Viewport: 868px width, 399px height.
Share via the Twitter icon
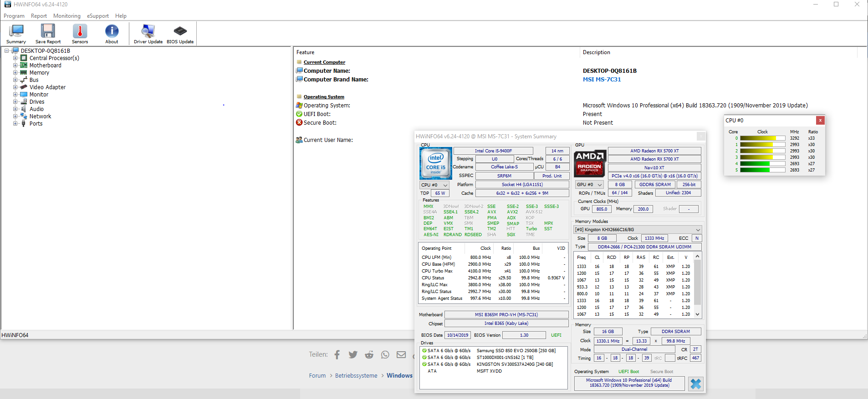353,355
